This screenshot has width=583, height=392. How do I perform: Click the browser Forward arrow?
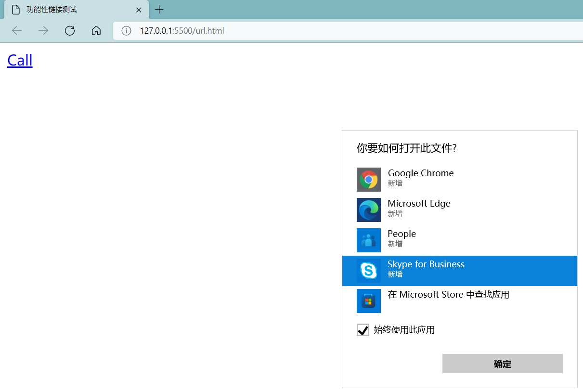click(x=43, y=31)
